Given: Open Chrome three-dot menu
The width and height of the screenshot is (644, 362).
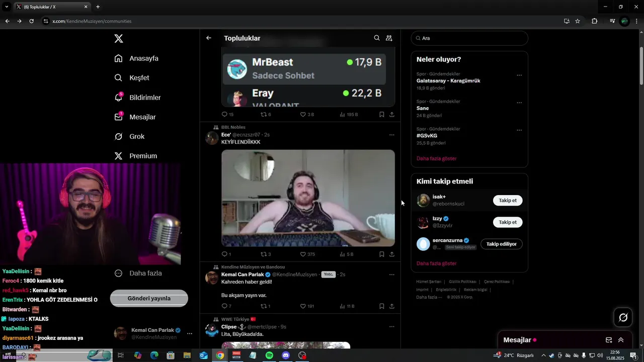Looking at the screenshot, I should click(x=636, y=21).
